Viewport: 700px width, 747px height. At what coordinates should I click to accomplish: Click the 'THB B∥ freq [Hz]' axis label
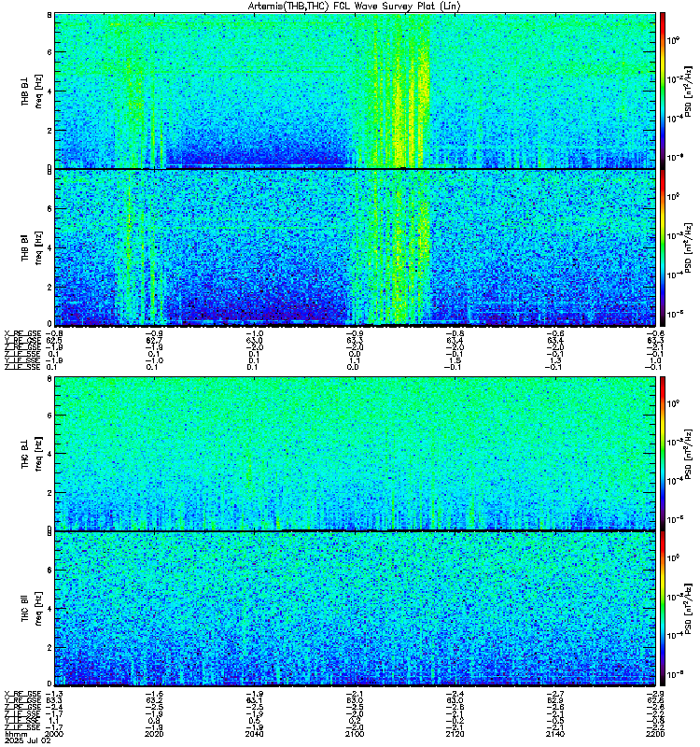(x=31, y=247)
